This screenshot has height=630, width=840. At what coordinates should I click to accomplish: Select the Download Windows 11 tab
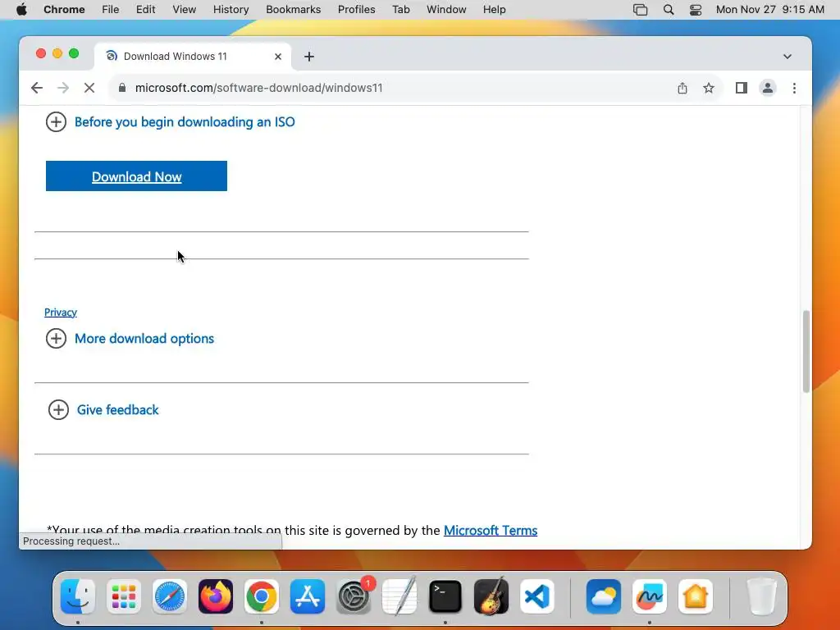click(x=193, y=57)
